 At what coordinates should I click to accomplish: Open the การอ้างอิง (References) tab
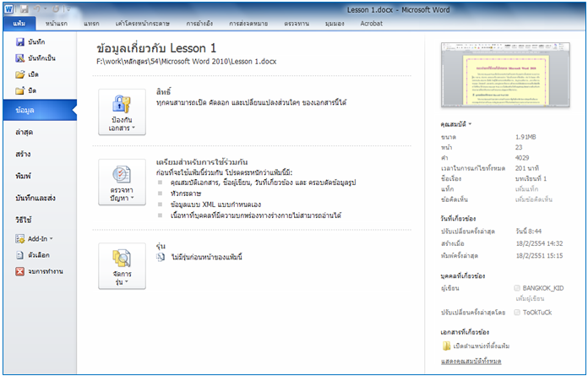199,24
